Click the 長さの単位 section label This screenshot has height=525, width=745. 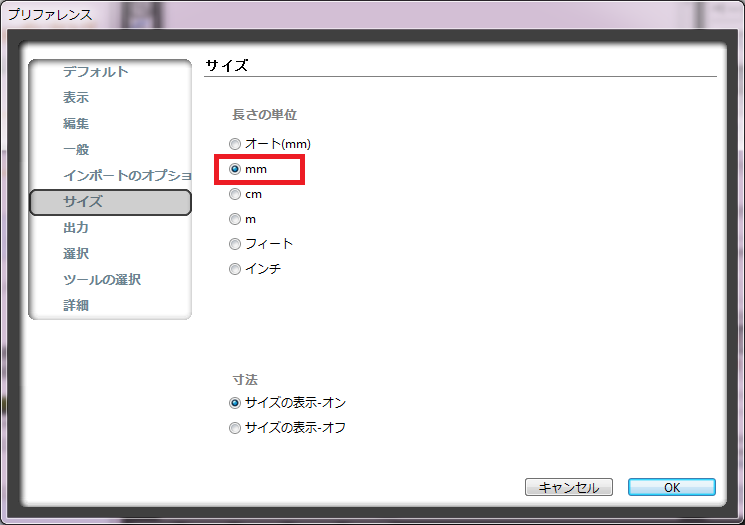[x=264, y=115]
